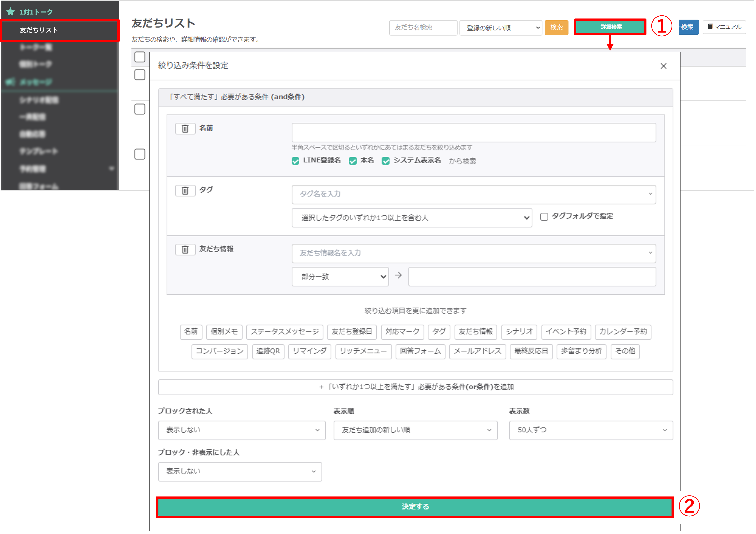
Task: Toggle the 本名 checkbox
Action: pyautogui.click(x=353, y=161)
